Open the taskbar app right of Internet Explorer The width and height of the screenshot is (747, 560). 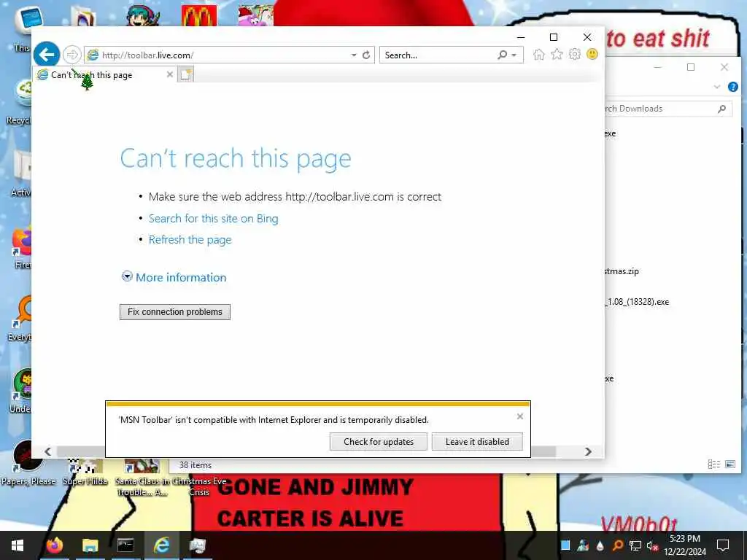pyautogui.click(x=197, y=545)
